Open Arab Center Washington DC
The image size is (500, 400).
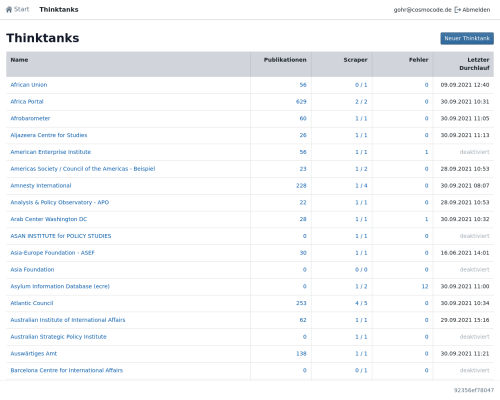(49, 219)
